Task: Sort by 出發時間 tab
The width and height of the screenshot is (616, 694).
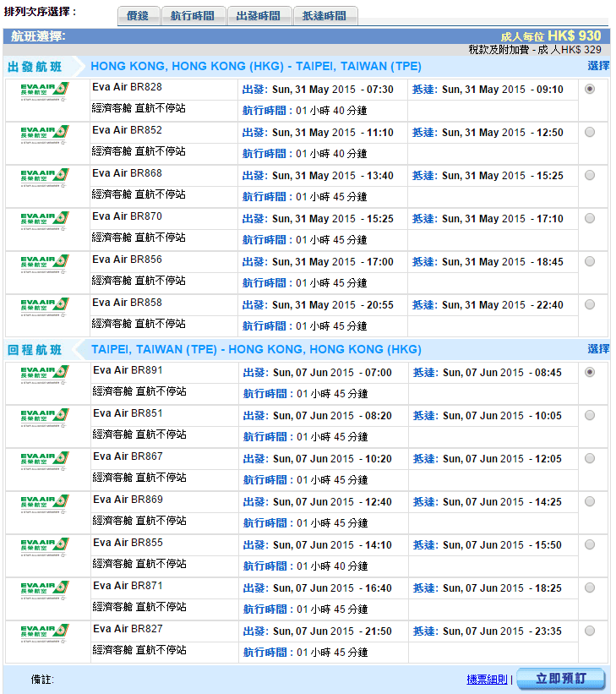Action: click(259, 16)
